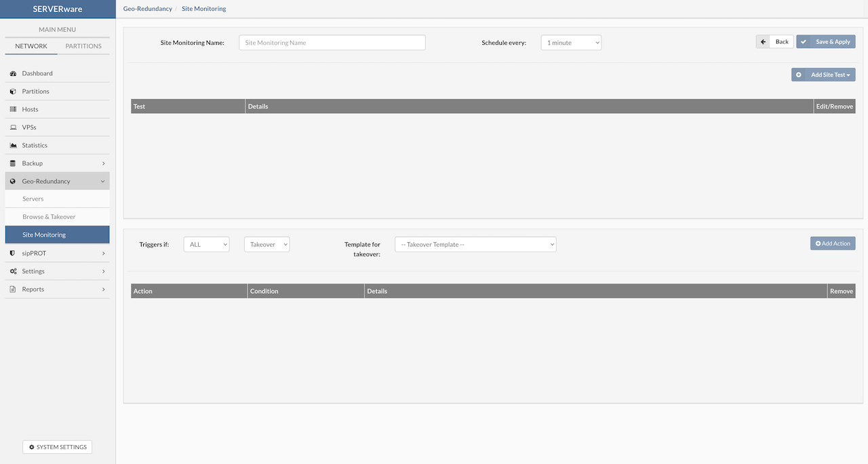The width and height of the screenshot is (868, 464).
Task: Expand the Settings submenu chevron
Action: click(x=103, y=271)
